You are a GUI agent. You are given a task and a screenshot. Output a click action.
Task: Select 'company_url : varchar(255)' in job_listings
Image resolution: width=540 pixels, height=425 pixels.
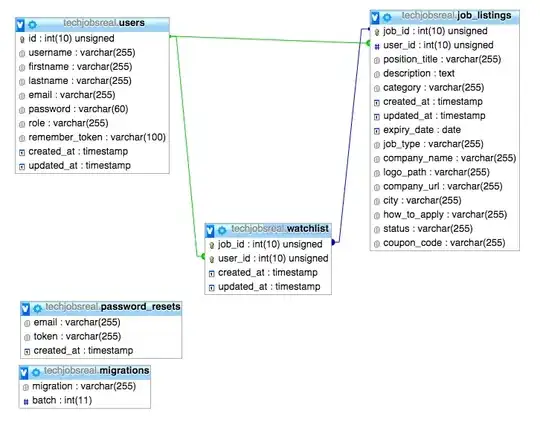445,186
